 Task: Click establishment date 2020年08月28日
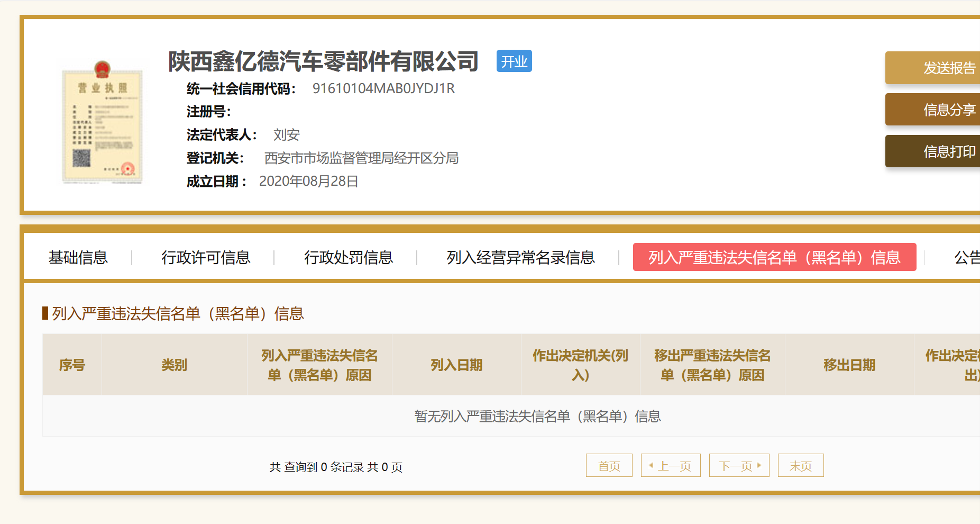click(x=309, y=182)
